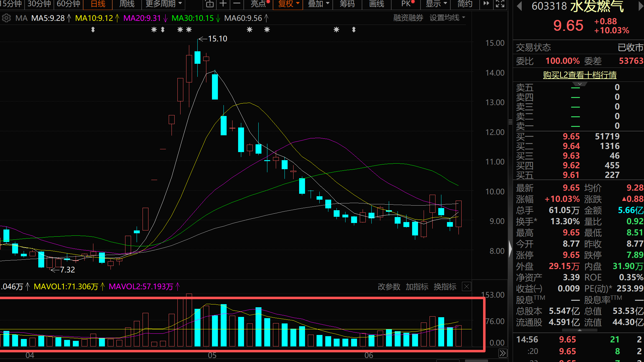Click MA60:9.56 average label
The width and height of the screenshot is (644, 362).
pos(243,18)
